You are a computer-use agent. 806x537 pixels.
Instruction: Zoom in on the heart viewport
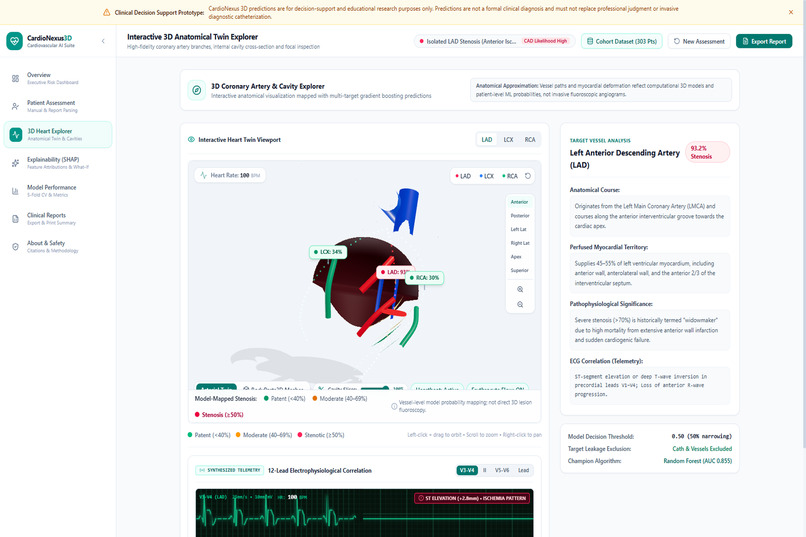click(520, 289)
